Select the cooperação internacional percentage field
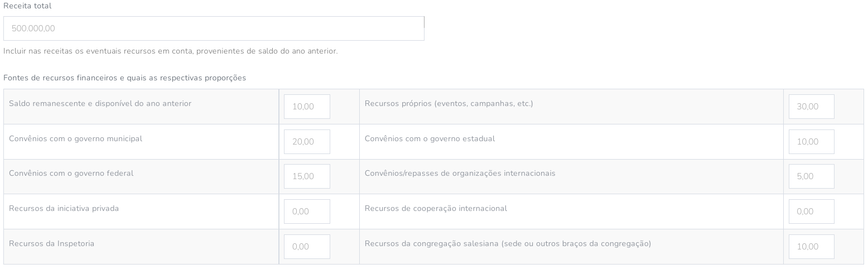 click(811, 212)
